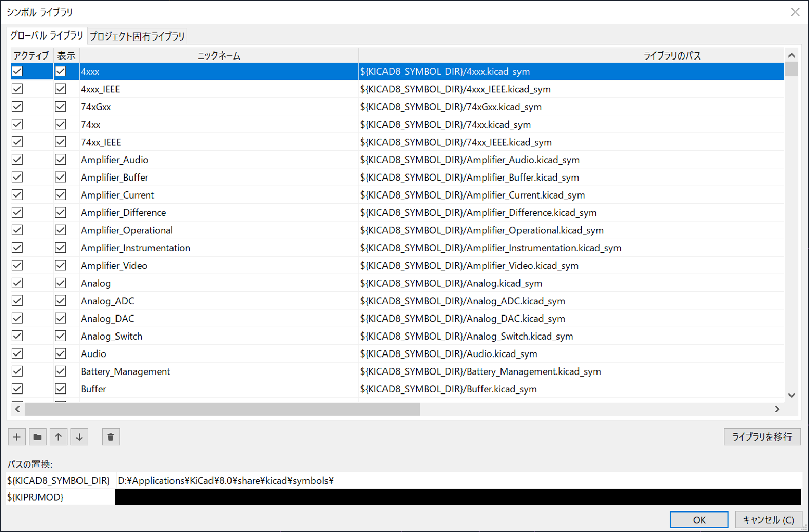This screenshot has height=532, width=809.
Task: Toggle 表示 checkbox for Analog_Switch
Action: 61,336
